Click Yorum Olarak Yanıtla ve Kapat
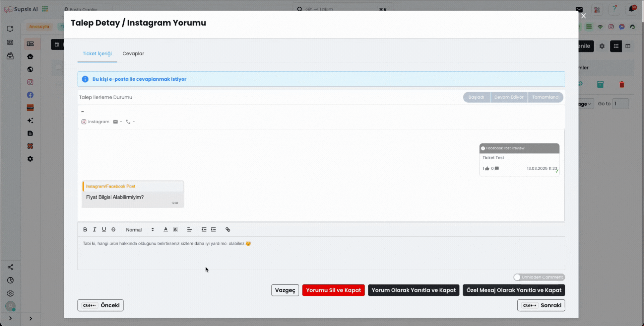Viewport: 644px width, 326px height. [x=414, y=290]
